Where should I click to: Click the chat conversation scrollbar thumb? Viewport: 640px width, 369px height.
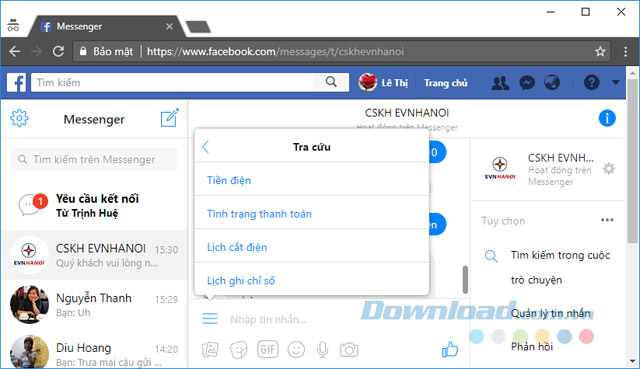465,280
